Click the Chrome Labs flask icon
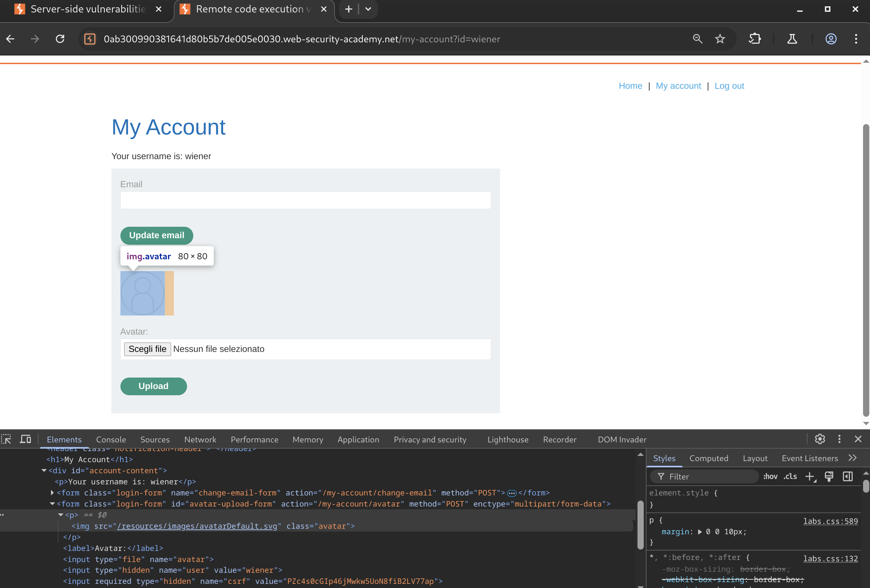The height and width of the screenshot is (588, 870). 792,39
